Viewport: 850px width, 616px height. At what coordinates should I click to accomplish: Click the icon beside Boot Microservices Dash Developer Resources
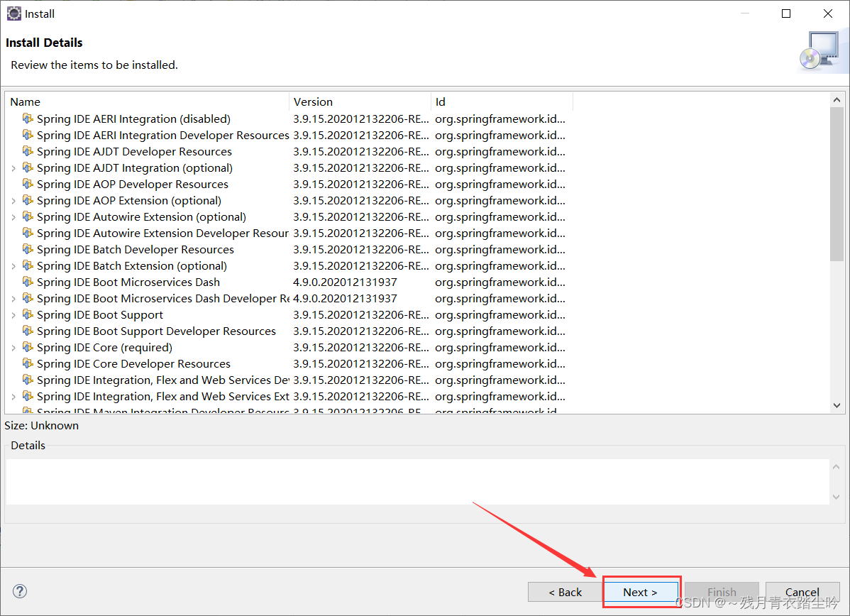point(28,297)
